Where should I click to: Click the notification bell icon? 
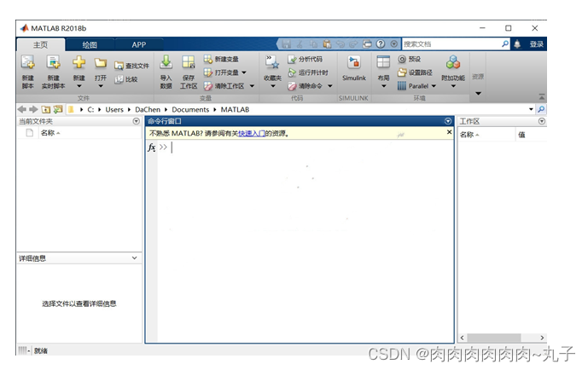pos(517,44)
